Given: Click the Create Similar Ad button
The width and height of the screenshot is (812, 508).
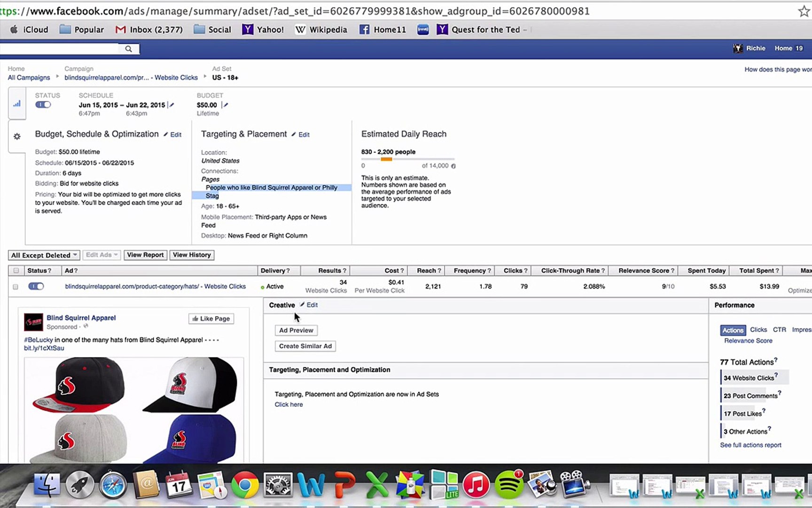Looking at the screenshot, I should tap(305, 346).
